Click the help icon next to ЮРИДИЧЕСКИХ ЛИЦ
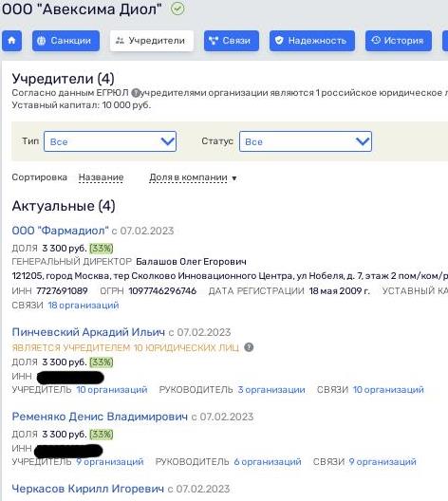Image resolution: width=448 pixels, height=501 pixels. click(x=249, y=347)
